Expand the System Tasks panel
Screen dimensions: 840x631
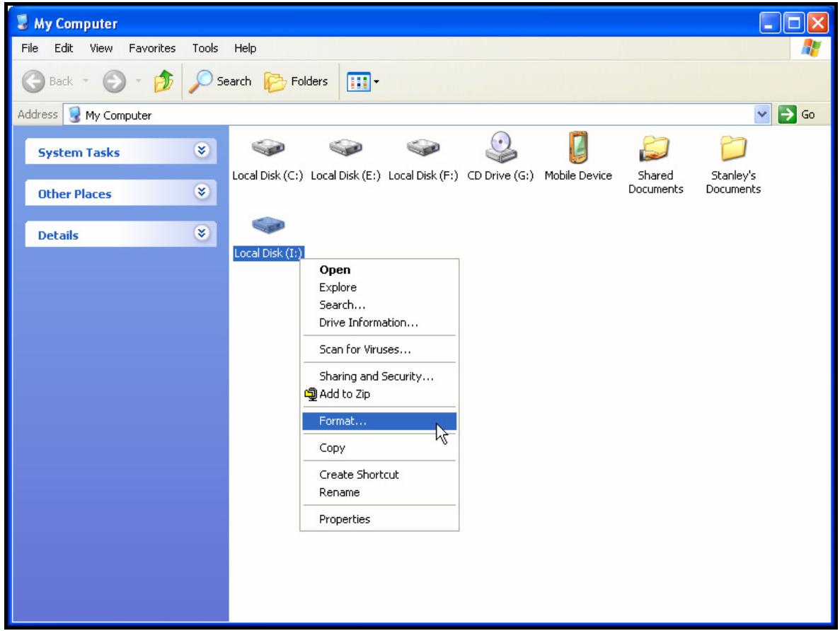point(202,150)
